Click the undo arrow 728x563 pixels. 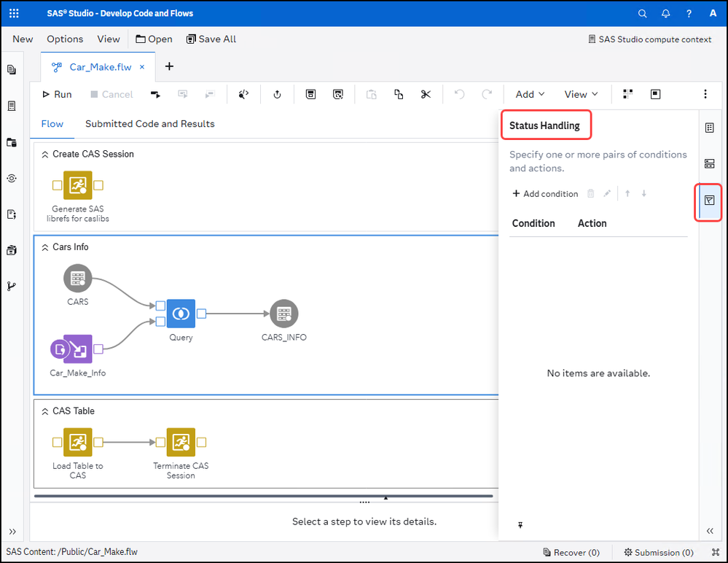coord(459,94)
